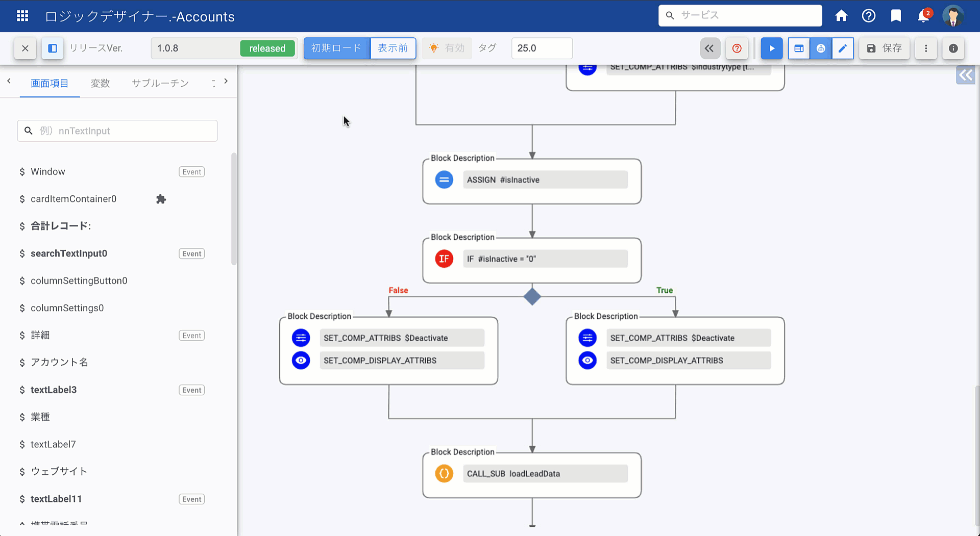
Task: Click the タグ input field 25.0
Action: pyautogui.click(x=542, y=48)
